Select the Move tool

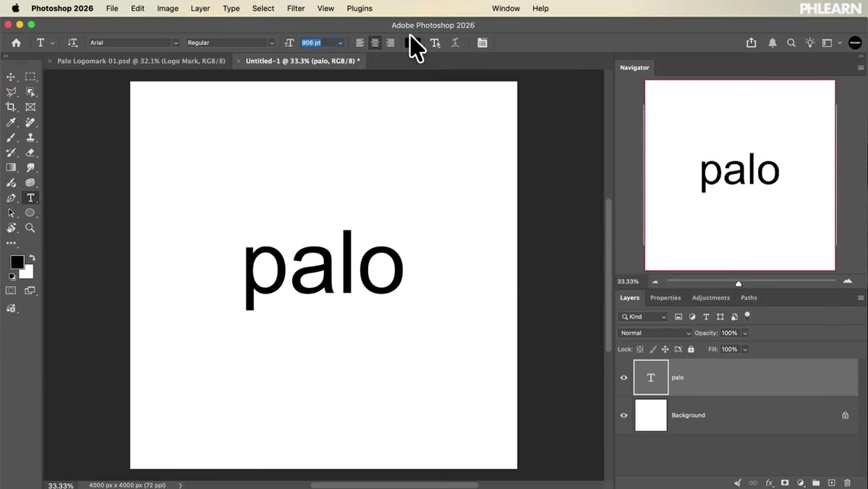point(11,77)
